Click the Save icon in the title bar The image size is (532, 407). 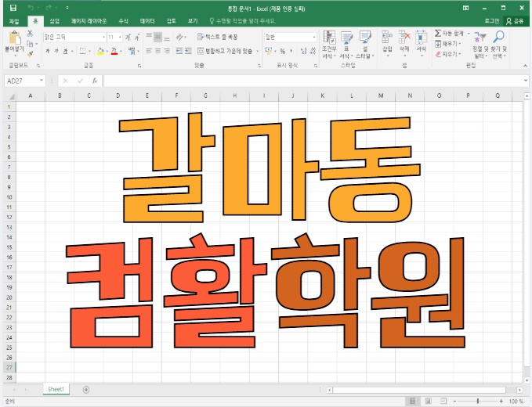tap(13, 8)
